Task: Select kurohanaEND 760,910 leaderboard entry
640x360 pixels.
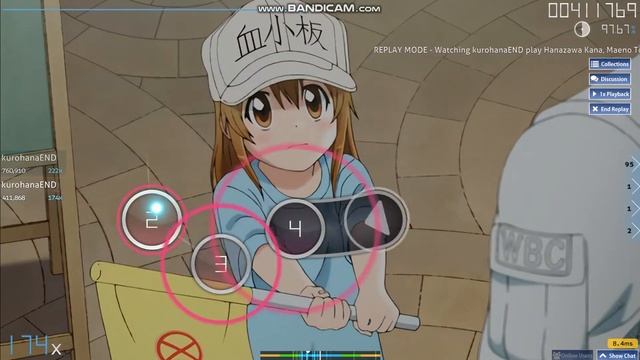Action: pos(32,164)
